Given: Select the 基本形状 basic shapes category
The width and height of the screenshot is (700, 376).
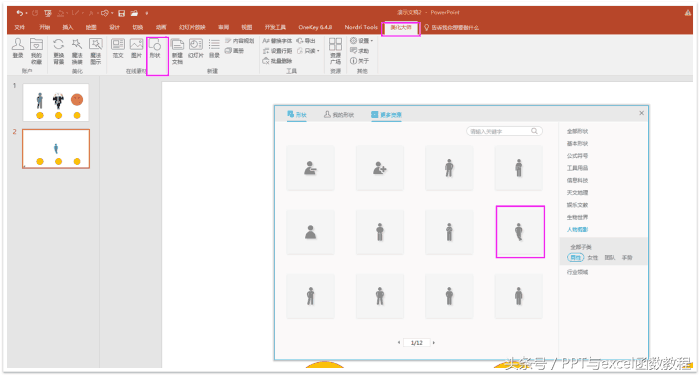Looking at the screenshot, I should point(577,144).
